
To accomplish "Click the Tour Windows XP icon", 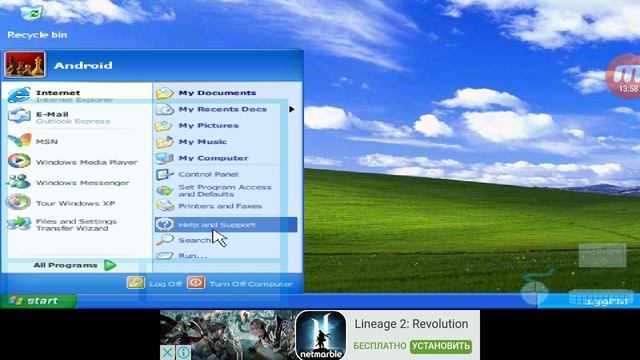I will click(18, 202).
